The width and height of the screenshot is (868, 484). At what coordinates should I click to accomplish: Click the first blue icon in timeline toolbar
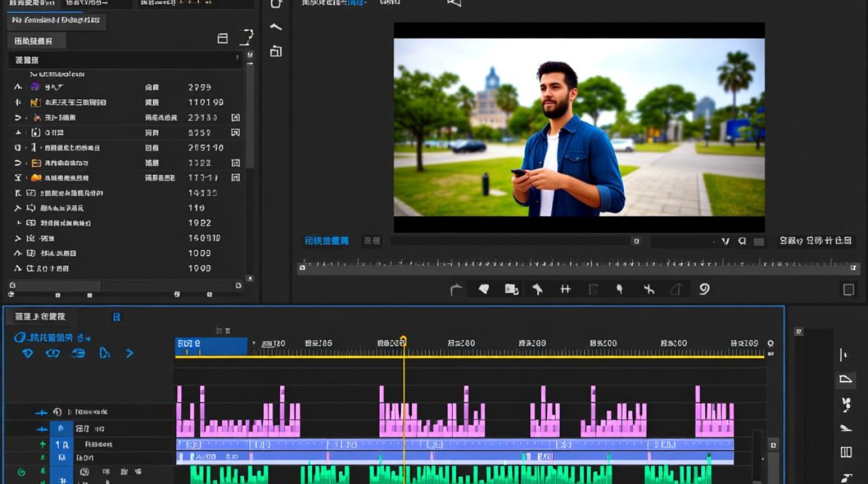[27, 353]
